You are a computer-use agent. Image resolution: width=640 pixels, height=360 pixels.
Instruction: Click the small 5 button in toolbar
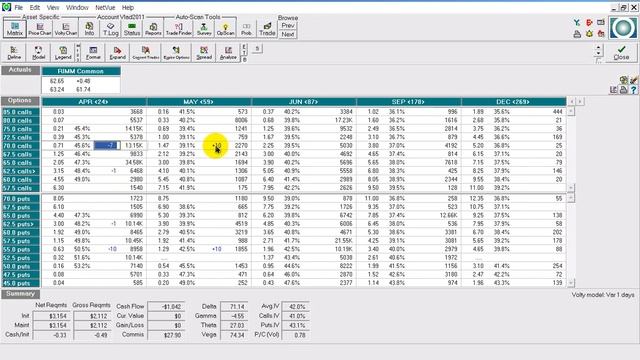pos(257,49)
